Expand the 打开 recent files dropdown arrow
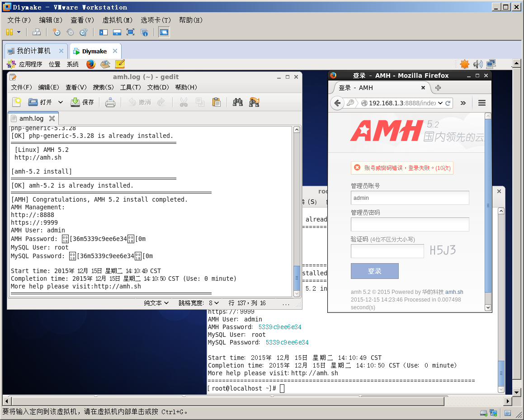Viewport: 524px width, 420px height. pyautogui.click(x=61, y=102)
